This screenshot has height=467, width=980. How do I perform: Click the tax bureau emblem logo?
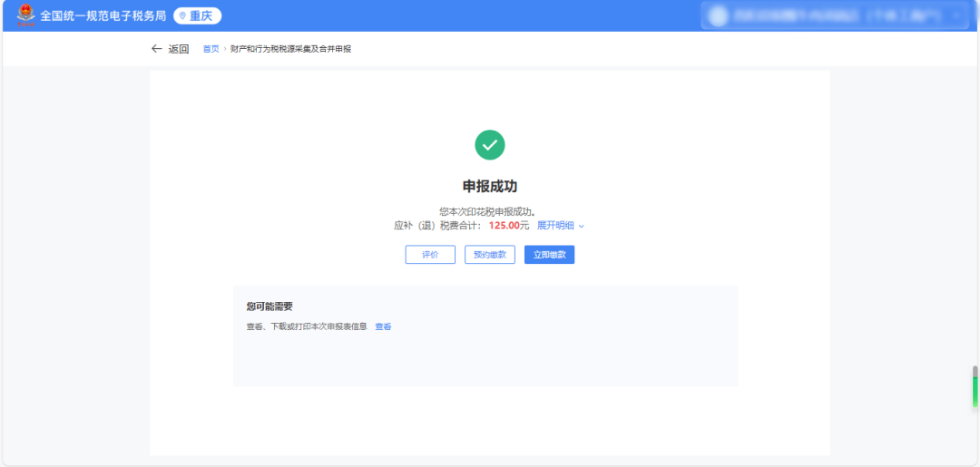tap(24, 15)
